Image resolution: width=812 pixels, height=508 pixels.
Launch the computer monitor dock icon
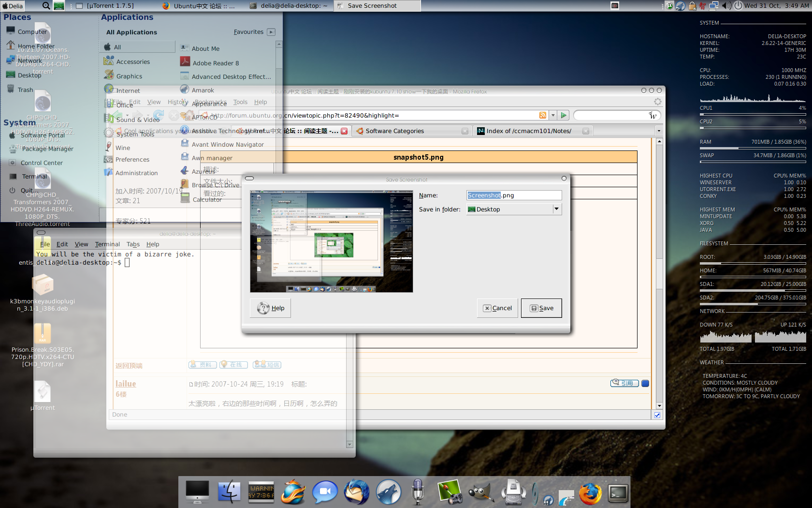coord(197,492)
